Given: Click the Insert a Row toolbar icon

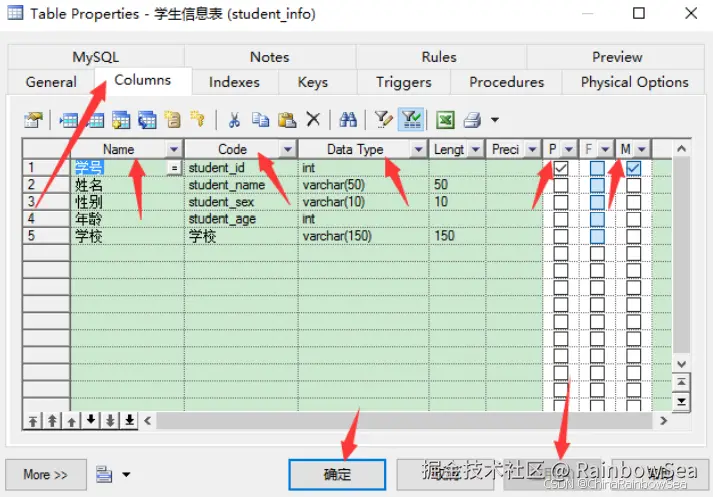Looking at the screenshot, I should coord(68,120).
